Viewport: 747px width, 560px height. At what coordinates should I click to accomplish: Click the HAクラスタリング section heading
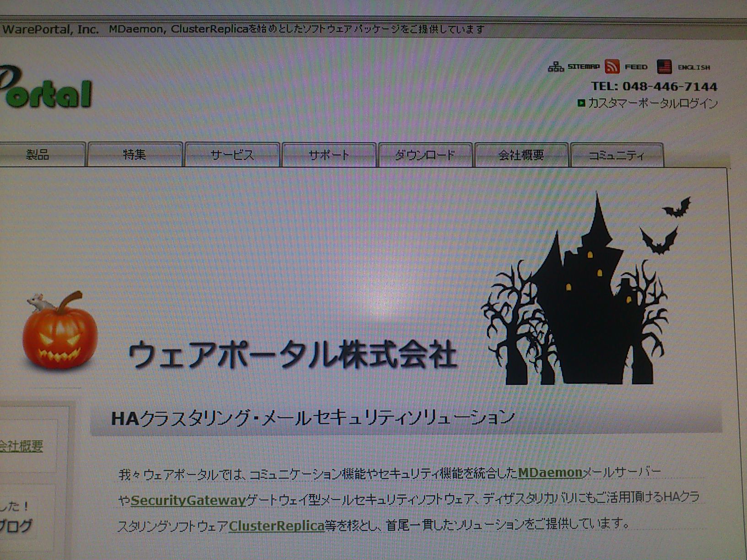(x=313, y=418)
